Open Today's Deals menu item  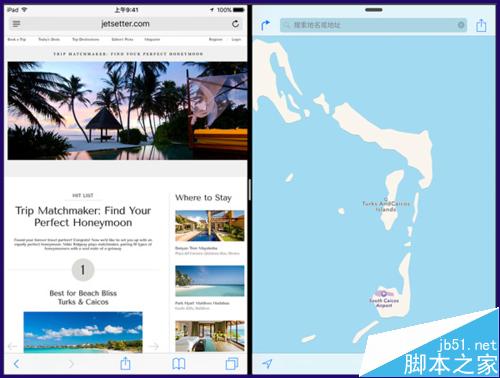point(49,39)
